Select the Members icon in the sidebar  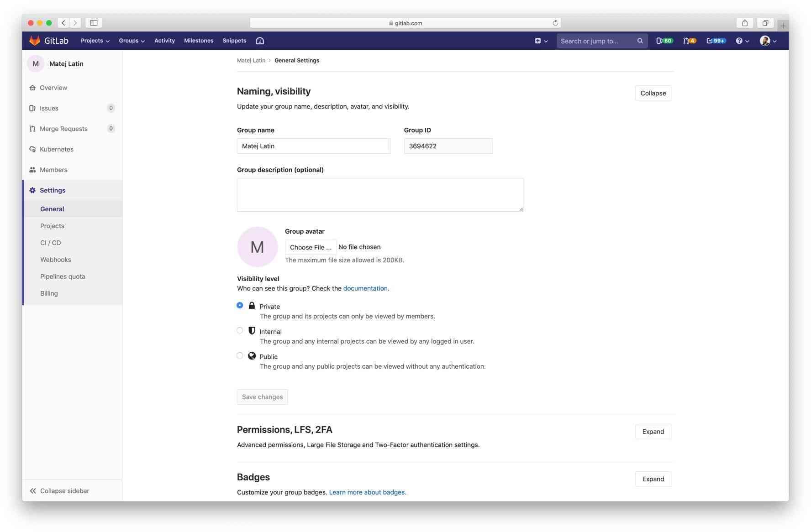[x=32, y=169]
